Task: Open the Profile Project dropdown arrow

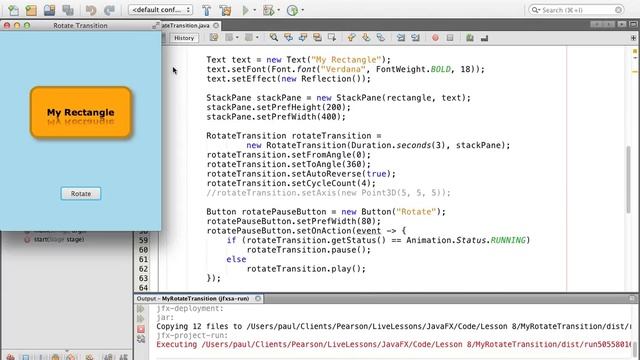Action: tap(302, 10)
